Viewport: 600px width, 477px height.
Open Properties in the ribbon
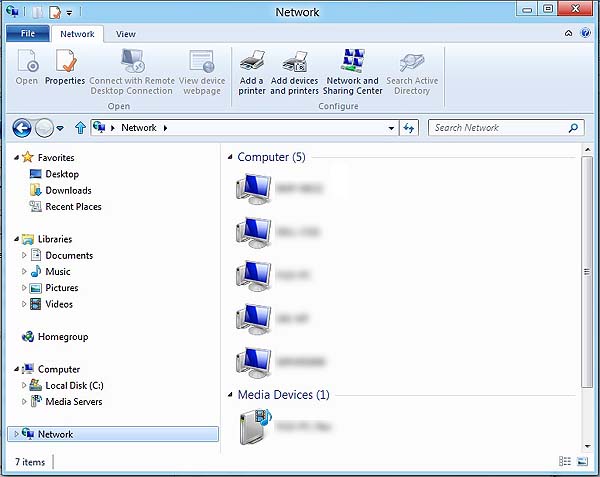[x=65, y=68]
